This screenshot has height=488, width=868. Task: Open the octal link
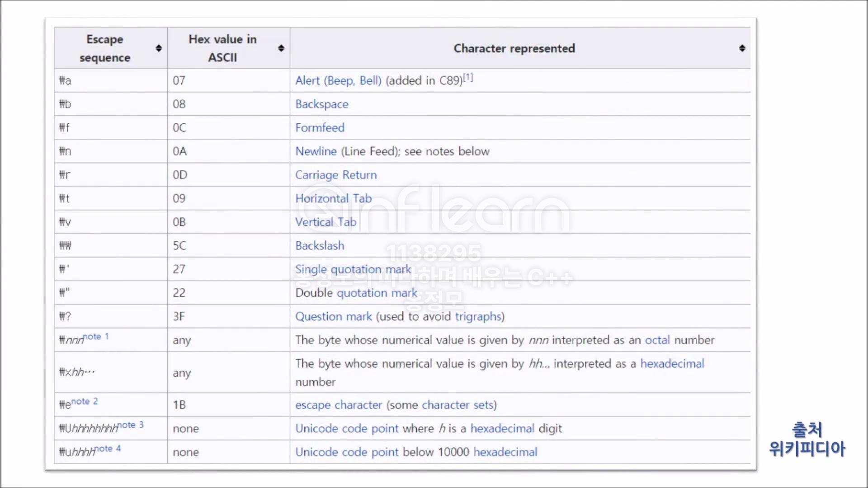[x=657, y=340]
